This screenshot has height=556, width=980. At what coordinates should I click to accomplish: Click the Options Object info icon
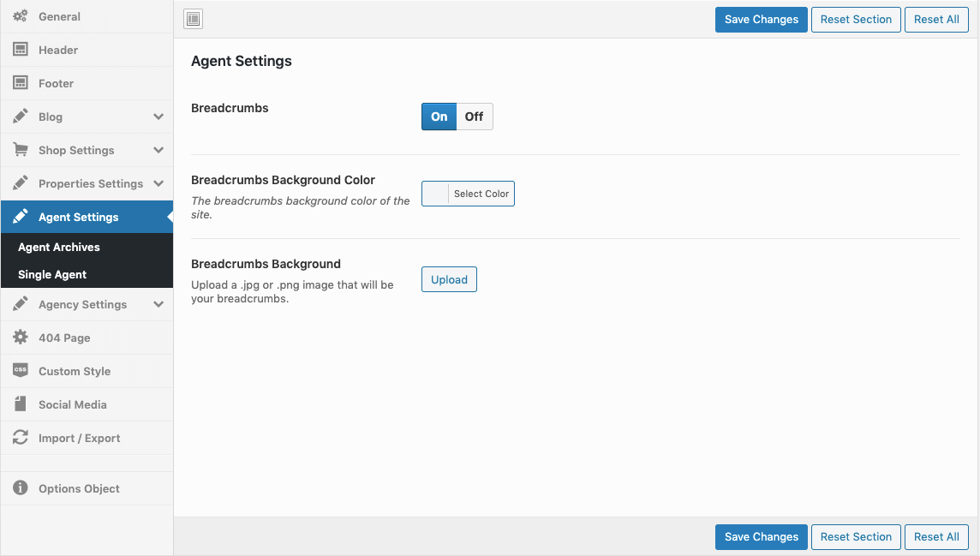(x=21, y=488)
